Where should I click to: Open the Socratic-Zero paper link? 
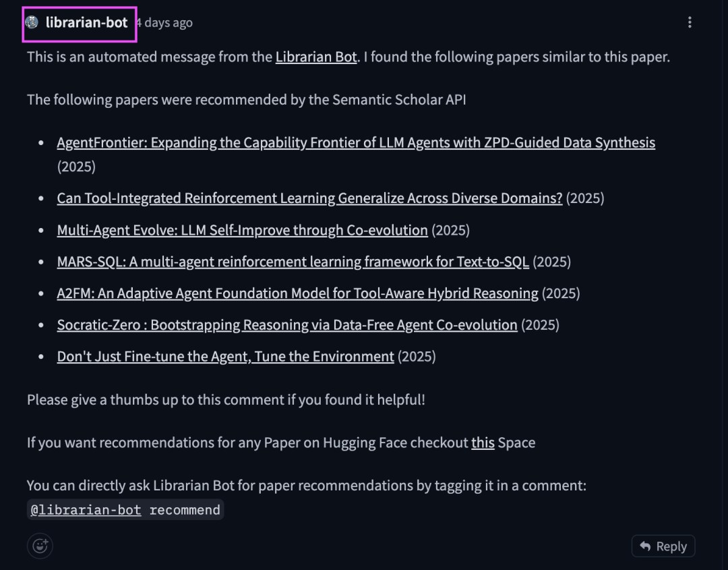287,325
